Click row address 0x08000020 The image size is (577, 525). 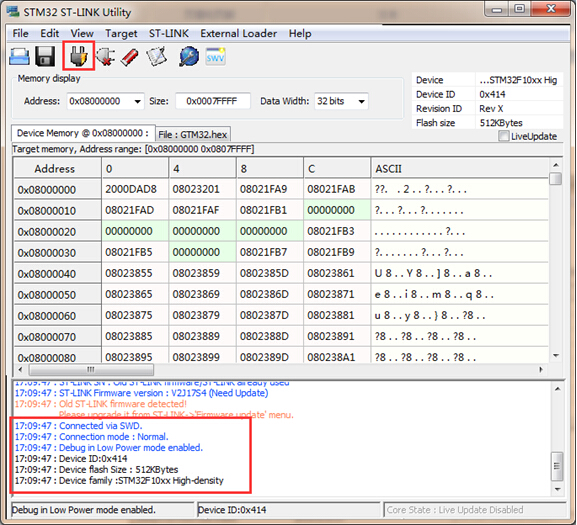click(57, 231)
